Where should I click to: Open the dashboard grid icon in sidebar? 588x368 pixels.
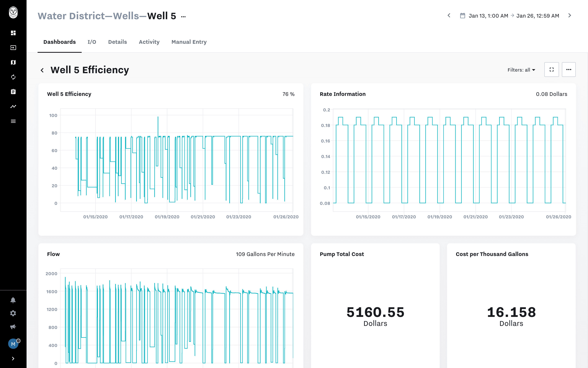tap(13, 33)
